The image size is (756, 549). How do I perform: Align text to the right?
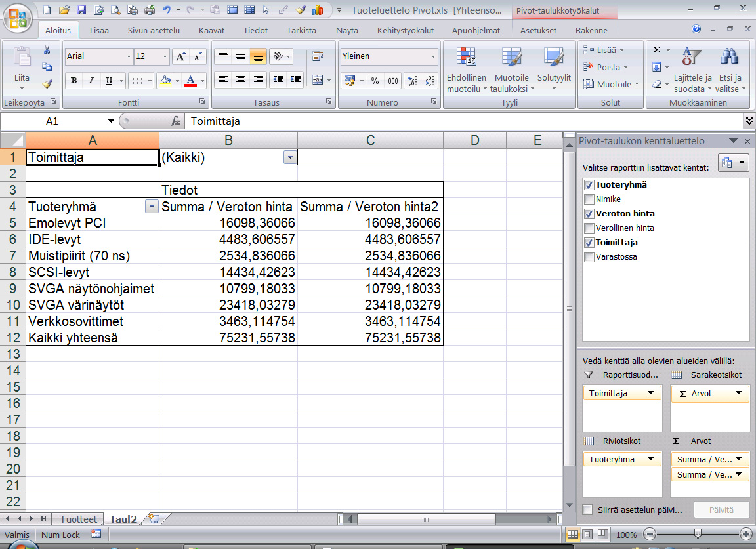[x=259, y=80]
